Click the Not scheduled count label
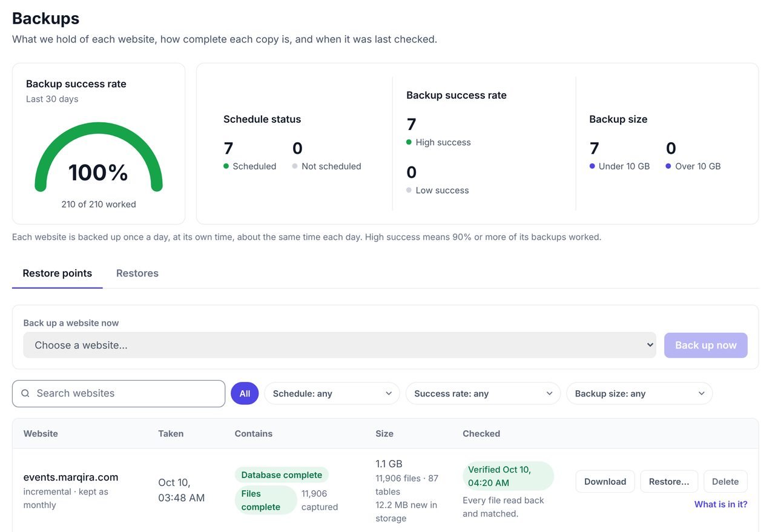 point(331,166)
